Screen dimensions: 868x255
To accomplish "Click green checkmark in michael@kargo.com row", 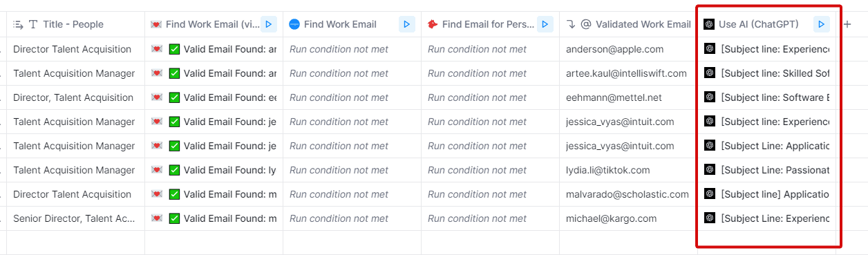I will tap(174, 218).
